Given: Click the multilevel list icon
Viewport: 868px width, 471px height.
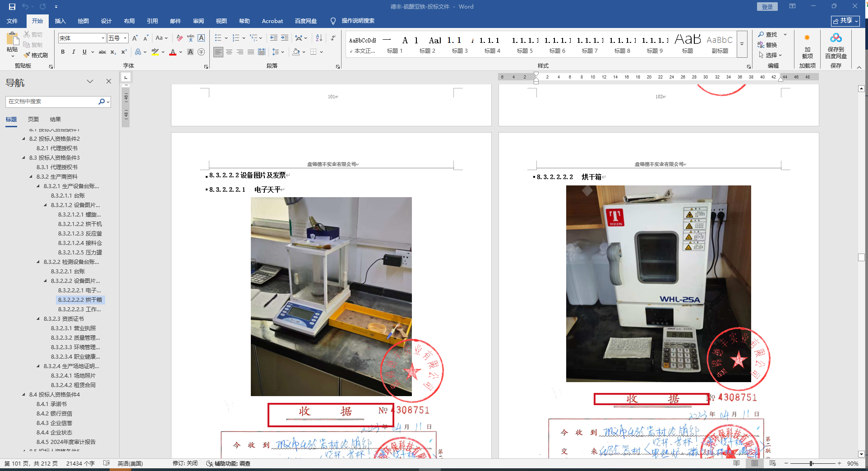Looking at the screenshot, I should (254, 38).
